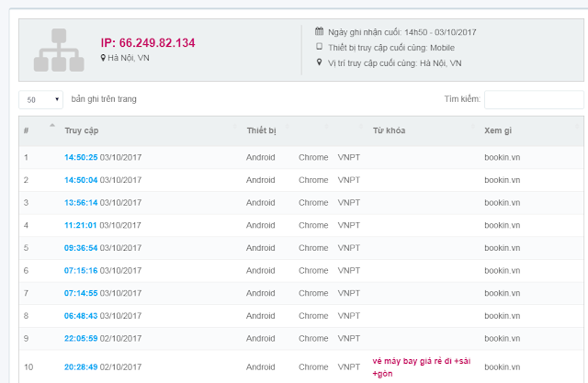This screenshot has width=588, height=383.
Task: Click bookin.vn in row 5
Action: (x=503, y=248)
